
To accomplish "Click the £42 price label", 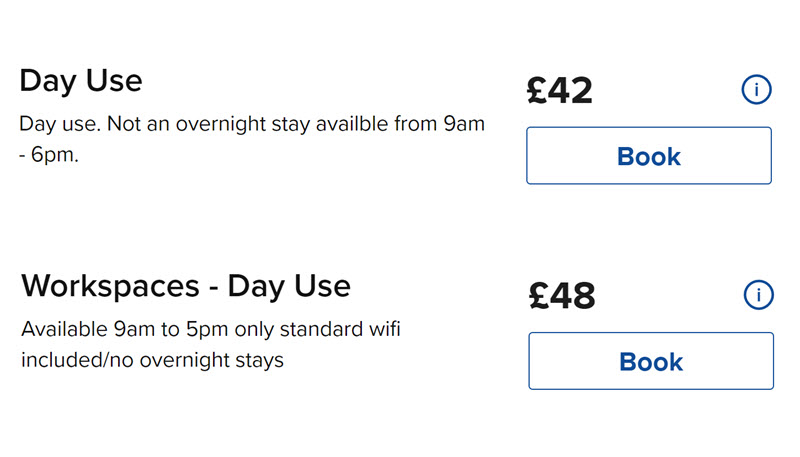I will tap(560, 90).
